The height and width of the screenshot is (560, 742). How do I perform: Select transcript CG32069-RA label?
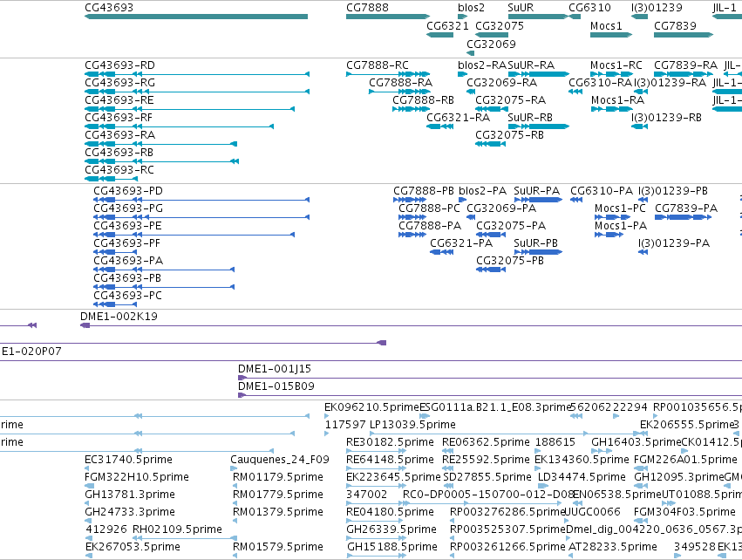[x=502, y=82]
